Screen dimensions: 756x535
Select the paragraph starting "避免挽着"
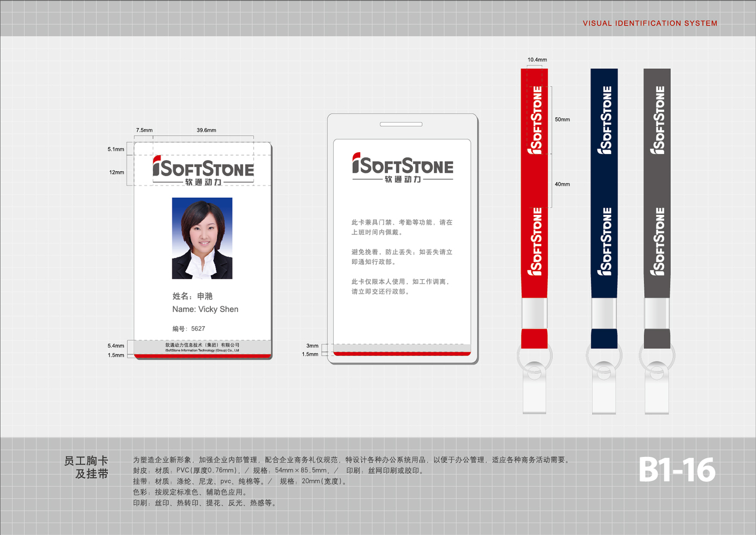pos(402,256)
